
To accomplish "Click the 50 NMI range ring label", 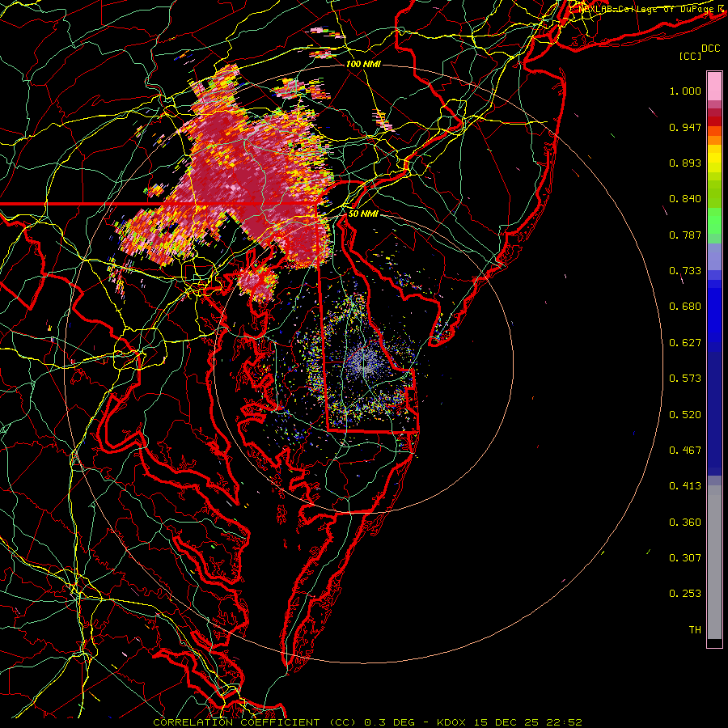I will 363,214.
